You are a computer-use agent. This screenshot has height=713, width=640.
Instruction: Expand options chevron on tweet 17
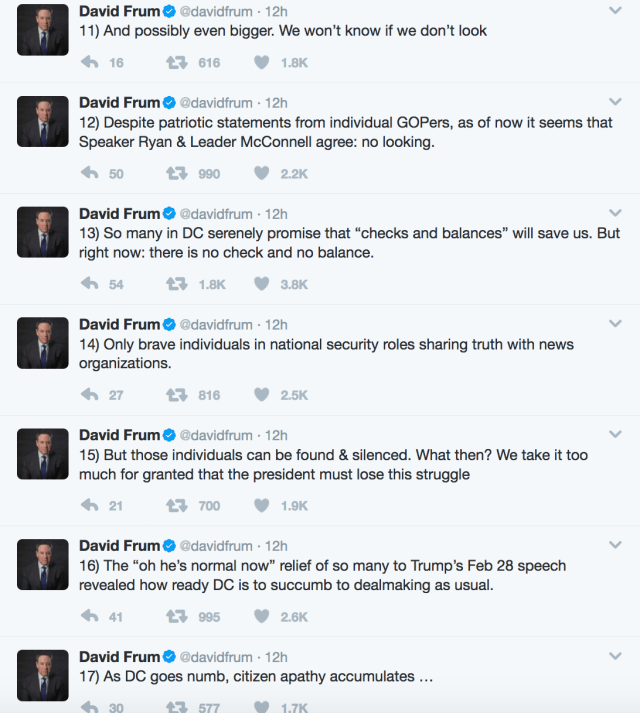[x=614, y=657]
